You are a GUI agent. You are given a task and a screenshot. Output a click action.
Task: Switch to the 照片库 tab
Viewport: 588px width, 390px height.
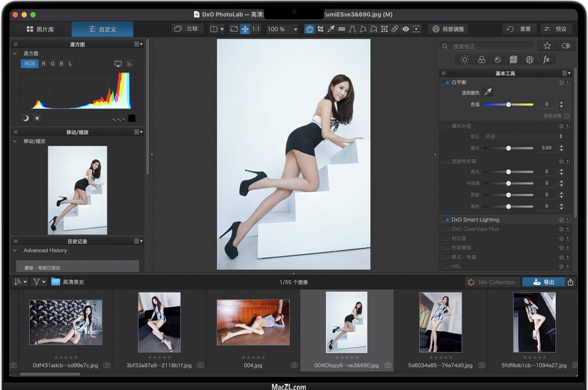coord(40,29)
